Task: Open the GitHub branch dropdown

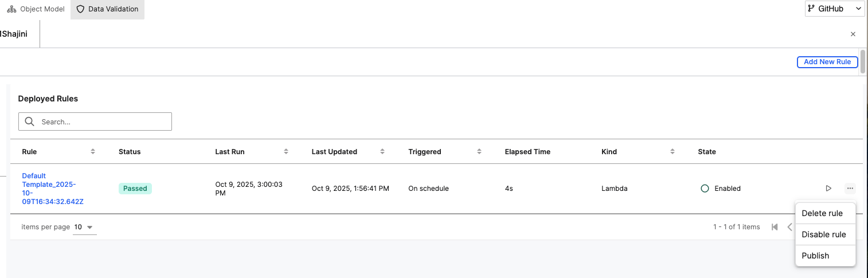Action: (x=834, y=9)
